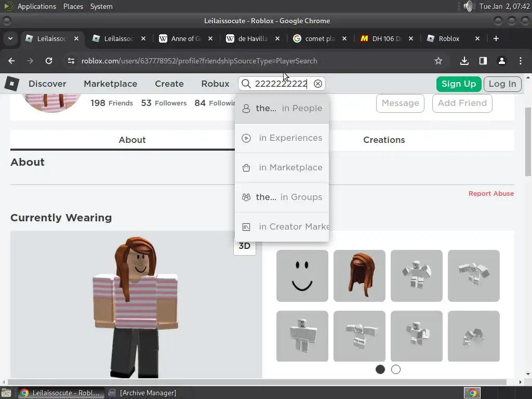Go back with the browser back arrow
532x399 pixels.
tap(11, 61)
